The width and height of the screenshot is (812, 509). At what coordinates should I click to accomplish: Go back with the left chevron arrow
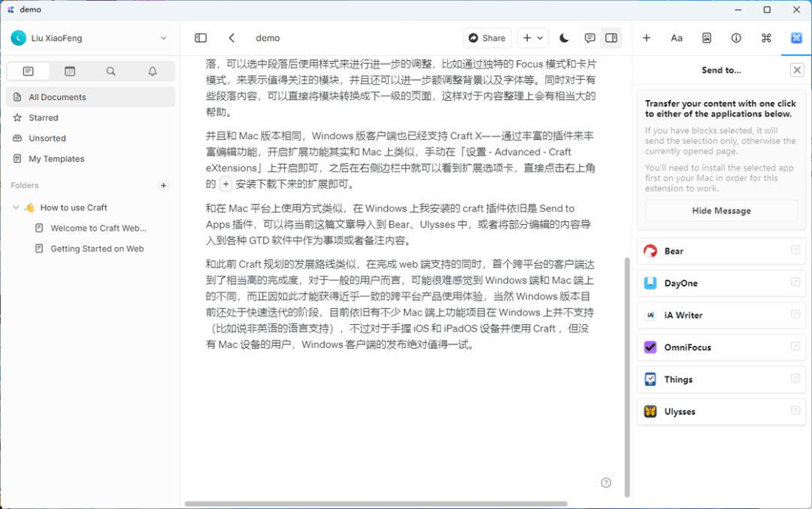tap(232, 38)
